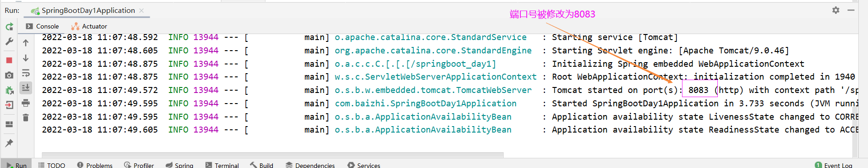
Task: Take a thread dump using camera icon
Action: pos(9,75)
